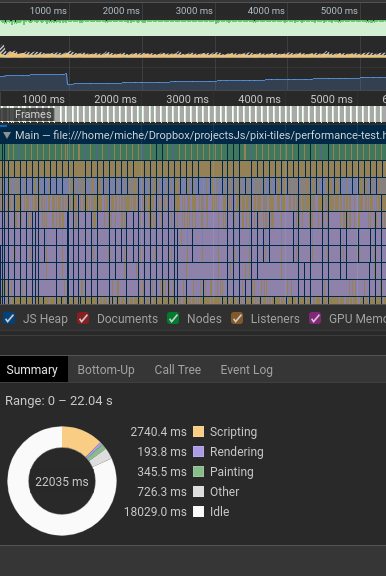386x576 pixels.
Task: Click the 5000 ms overview marker
Action: pyautogui.click(x=339, y=11)
